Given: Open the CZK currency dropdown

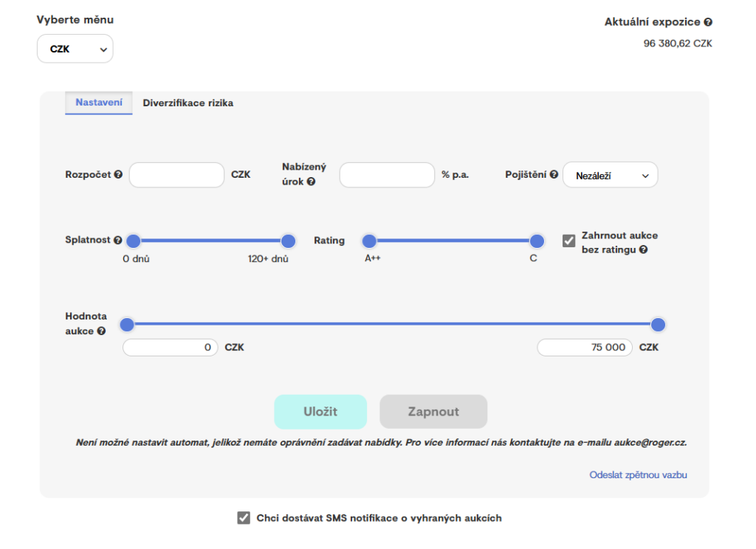Looking at the screenshot, I should tap(75, 49).
